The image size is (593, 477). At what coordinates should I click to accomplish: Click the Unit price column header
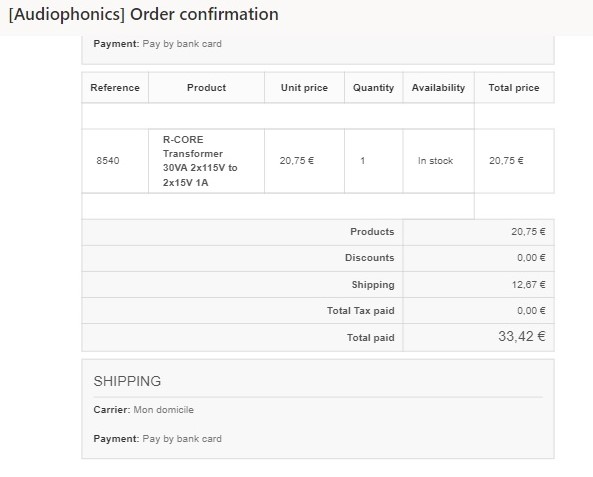pos(304,88)
